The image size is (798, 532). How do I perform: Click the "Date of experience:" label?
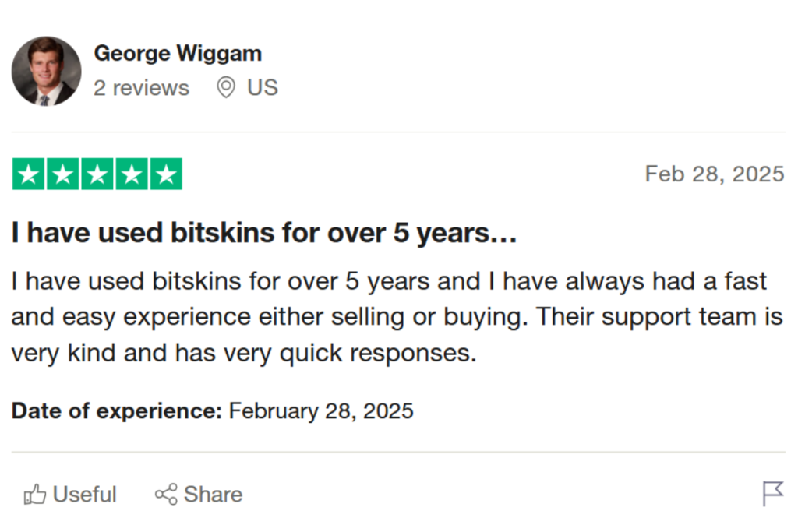(x=117, y=410)
